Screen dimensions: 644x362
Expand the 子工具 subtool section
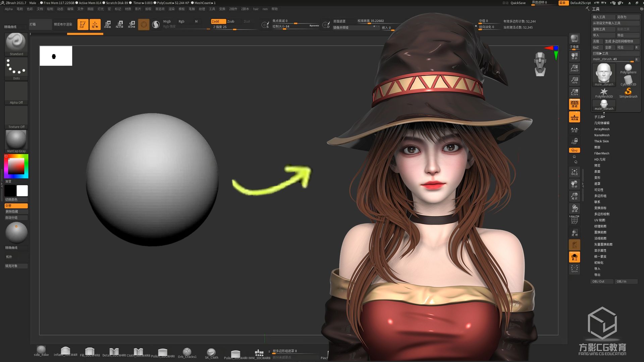[x=598, y=117]
